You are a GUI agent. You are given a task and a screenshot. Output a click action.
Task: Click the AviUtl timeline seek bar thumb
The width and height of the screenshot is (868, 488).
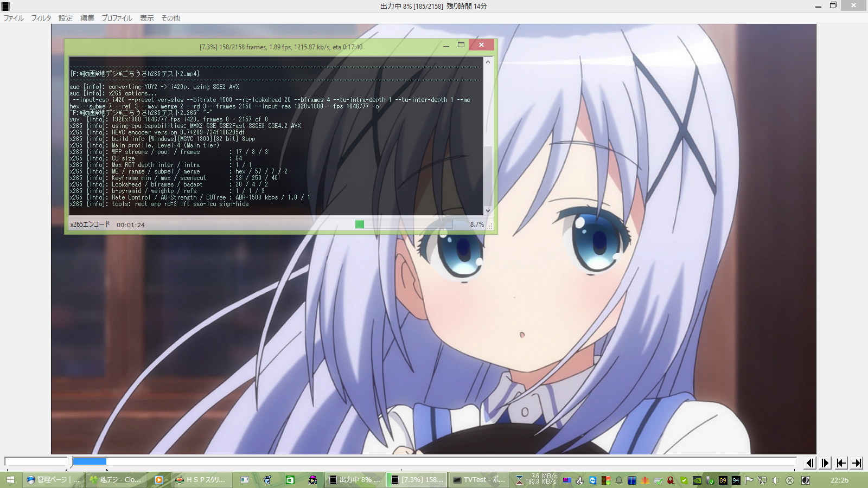[70, 461]
